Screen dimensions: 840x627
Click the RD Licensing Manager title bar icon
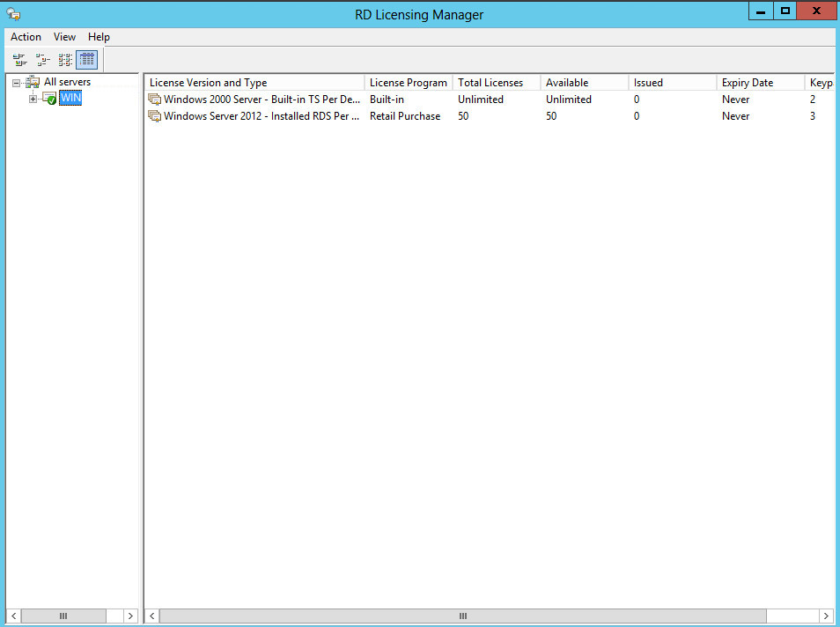13,14
